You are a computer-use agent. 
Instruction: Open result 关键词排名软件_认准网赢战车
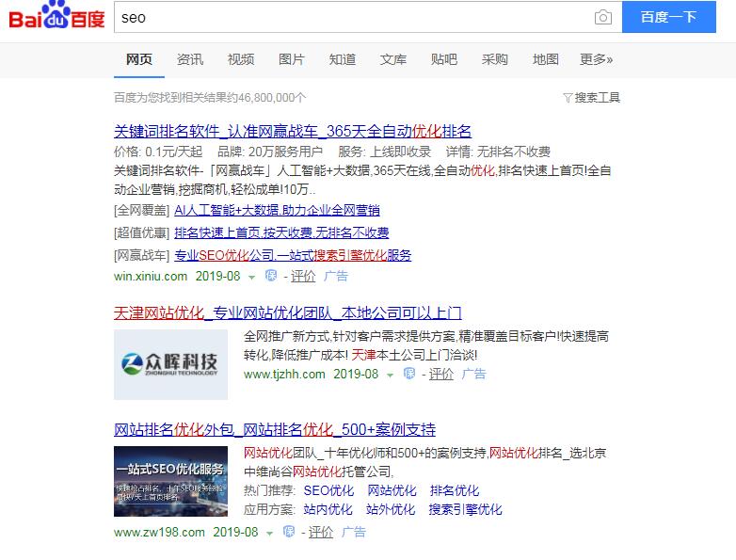[293, 131]
